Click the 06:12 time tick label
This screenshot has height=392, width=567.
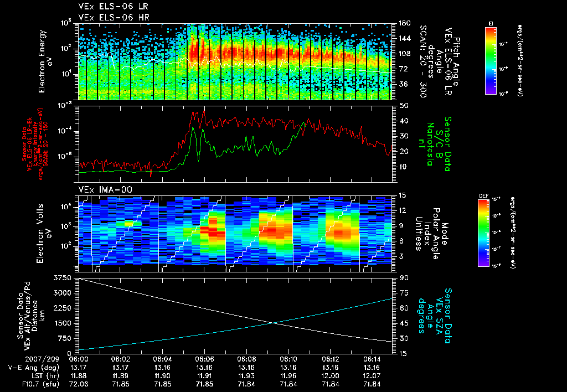(330, 359)
